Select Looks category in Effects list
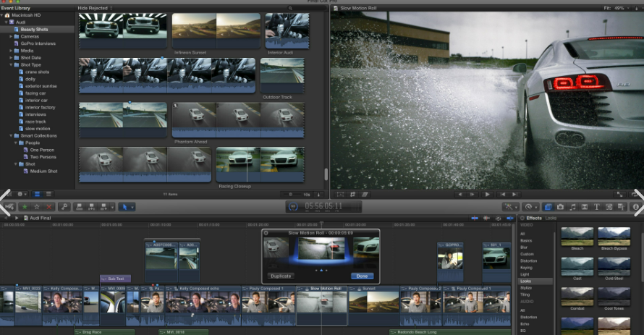This screenshot has height=335, width=644. [535, 281]
